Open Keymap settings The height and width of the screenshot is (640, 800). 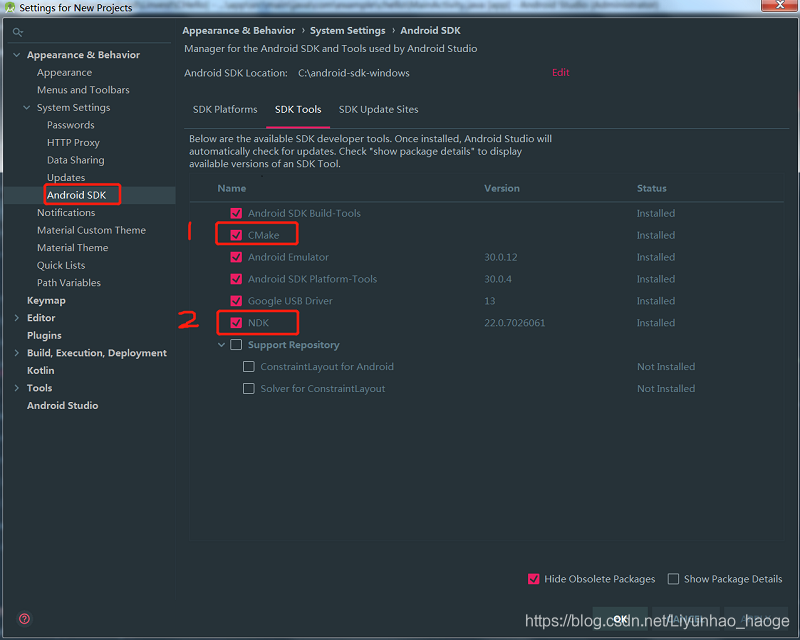click(x=46, y=301)
